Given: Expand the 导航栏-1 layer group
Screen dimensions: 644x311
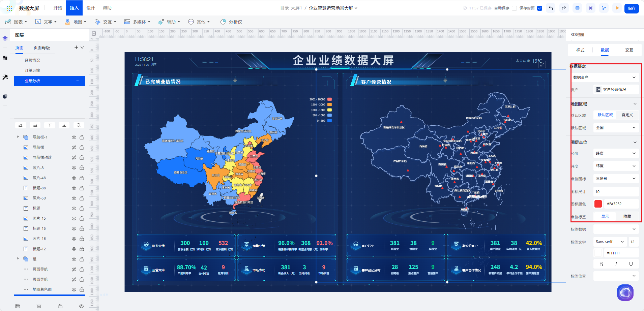Looking at the screenshot, I should click(x=18, y=137).
